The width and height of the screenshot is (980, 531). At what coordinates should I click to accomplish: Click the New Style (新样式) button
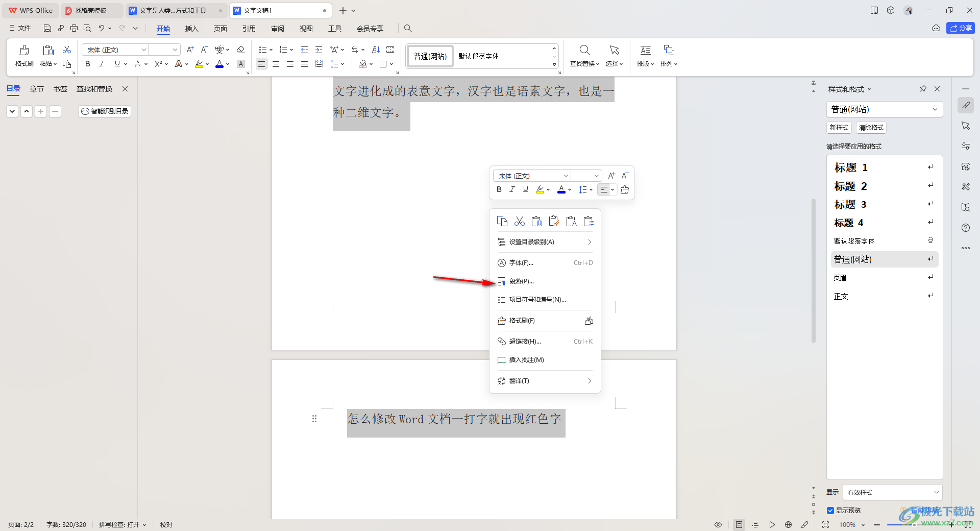(839, 128)
